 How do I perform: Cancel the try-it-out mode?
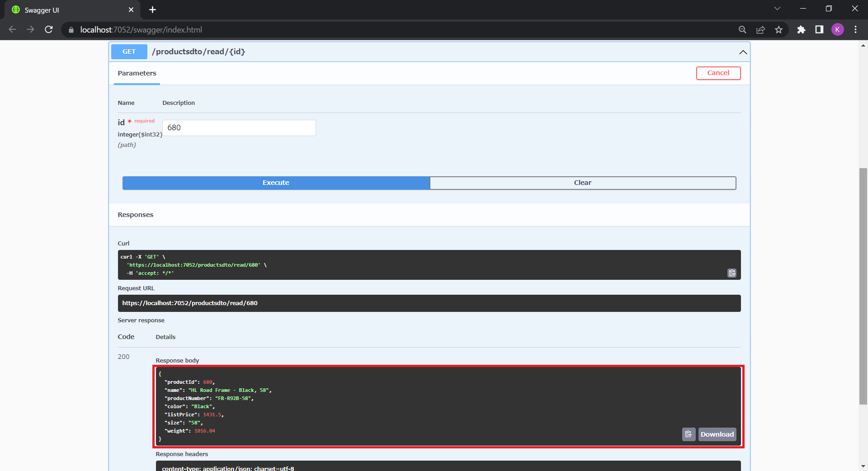pos(718,73)
